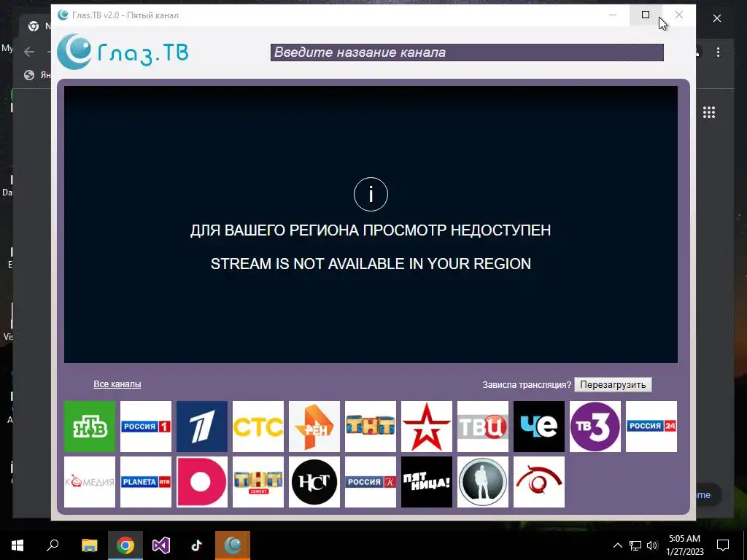The image size is (747, 560).
Task: Select the ТВЦ channel tile
Action: click(483, 426)
